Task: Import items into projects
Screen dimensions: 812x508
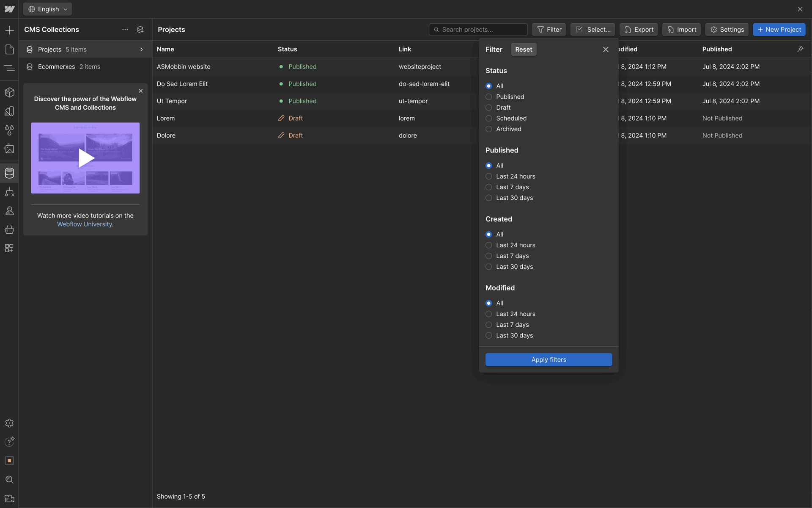Action: pos(681,30)
